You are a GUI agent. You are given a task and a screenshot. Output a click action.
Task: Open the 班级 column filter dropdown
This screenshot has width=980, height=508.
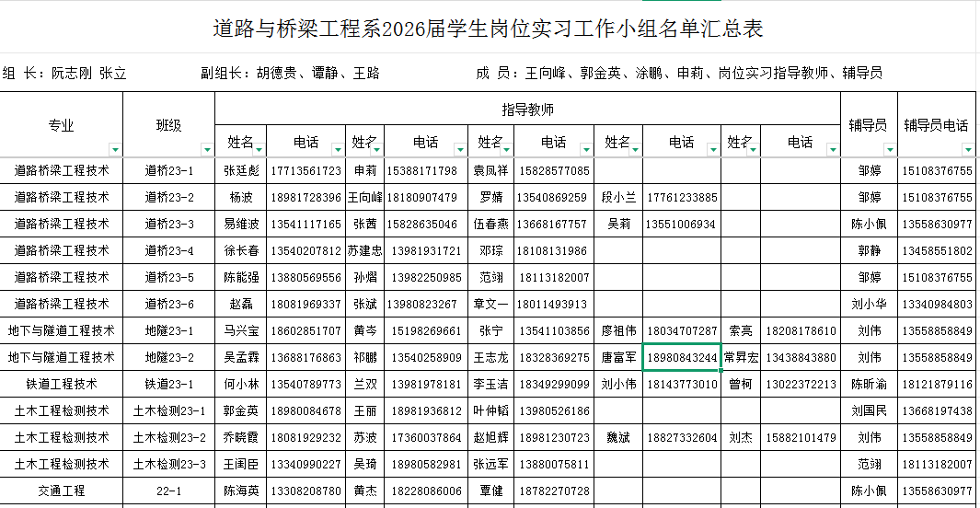(206, 149)
